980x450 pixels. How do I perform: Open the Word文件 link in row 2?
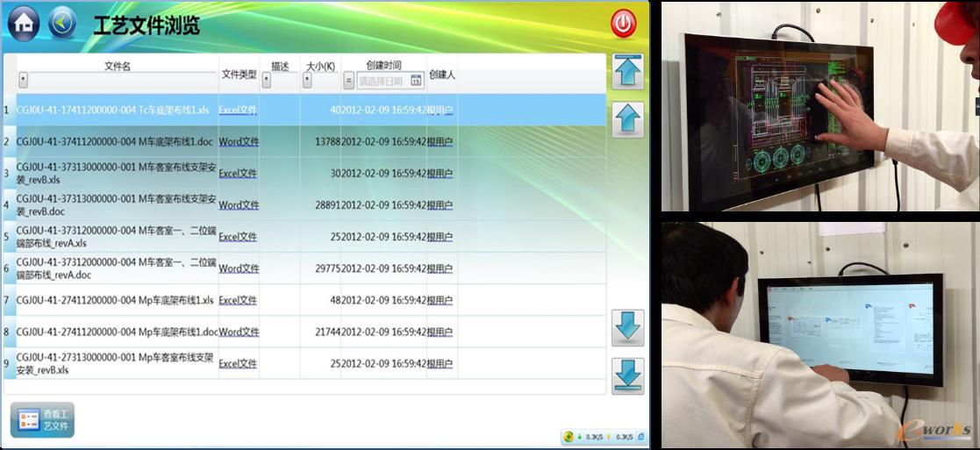click(x=239, y=142)
